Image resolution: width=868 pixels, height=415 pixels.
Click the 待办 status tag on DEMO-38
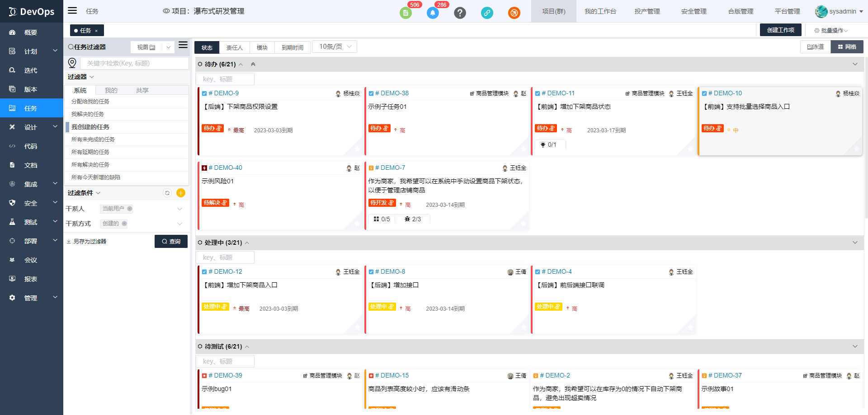379,128
